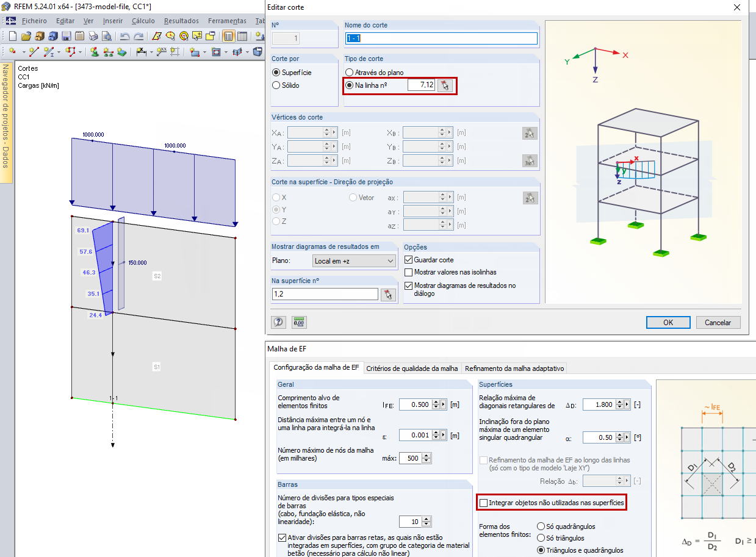Open units and decimals 0.00 icon
Screen dimensions: 756x557
299,322
